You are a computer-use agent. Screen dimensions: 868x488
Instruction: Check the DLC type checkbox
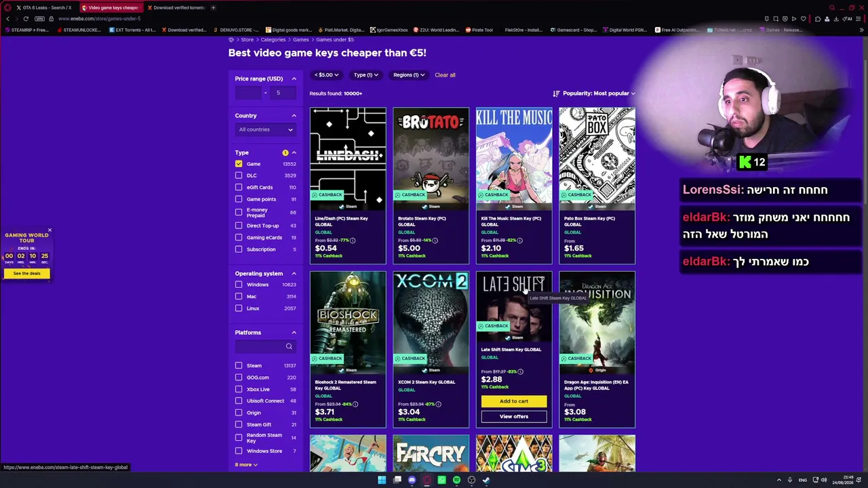coord(239,176)
